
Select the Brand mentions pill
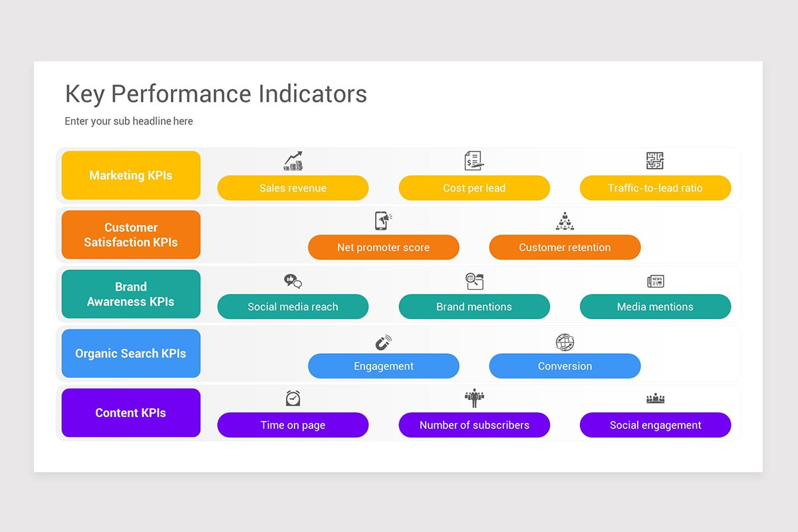pos(474,307)
